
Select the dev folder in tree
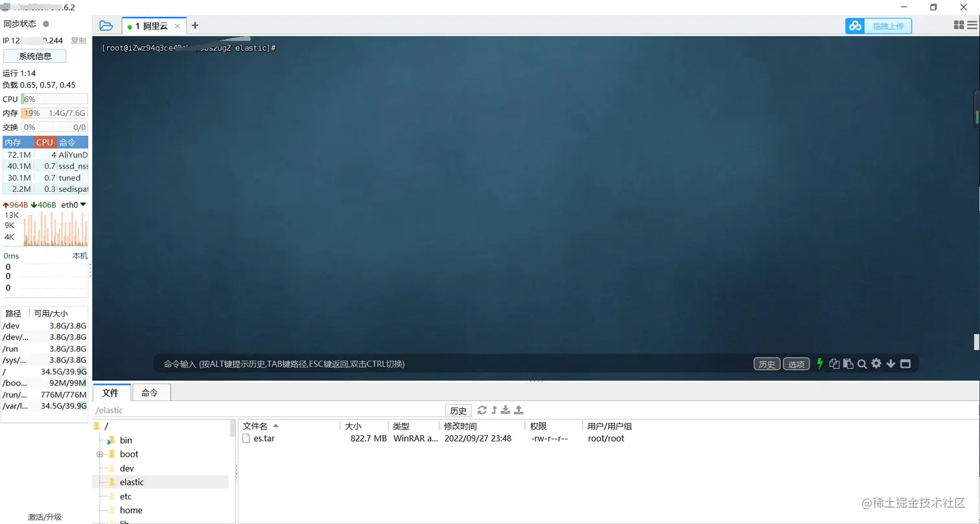point(127,468)
